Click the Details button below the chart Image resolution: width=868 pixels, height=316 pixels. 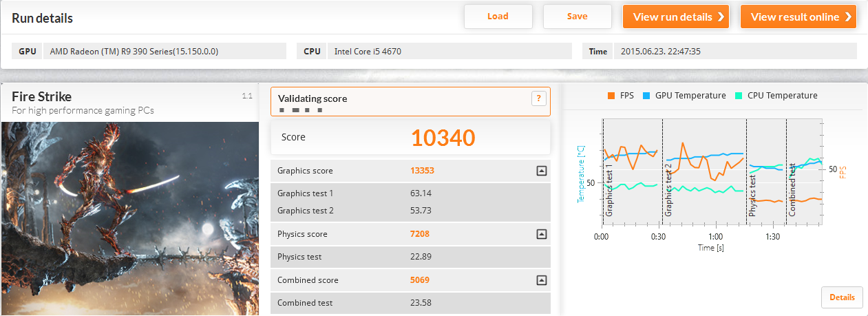coord(842,297)
